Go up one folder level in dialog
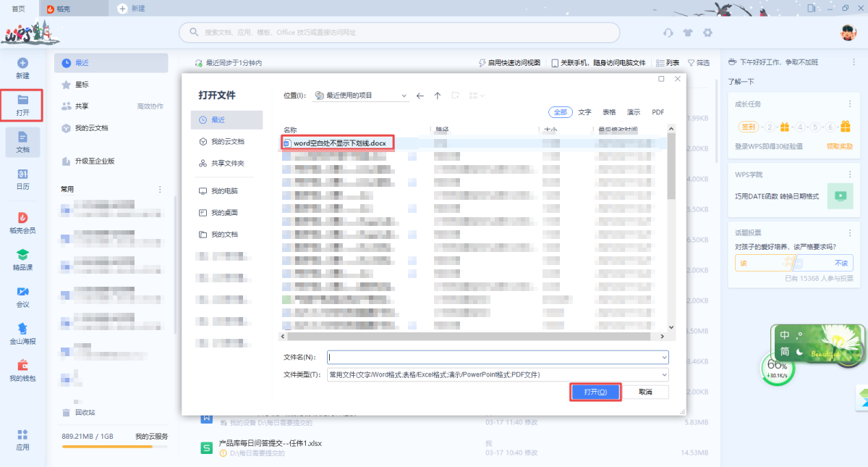The width and height of the screenshot is (868, 467). (x=438, y=96)
